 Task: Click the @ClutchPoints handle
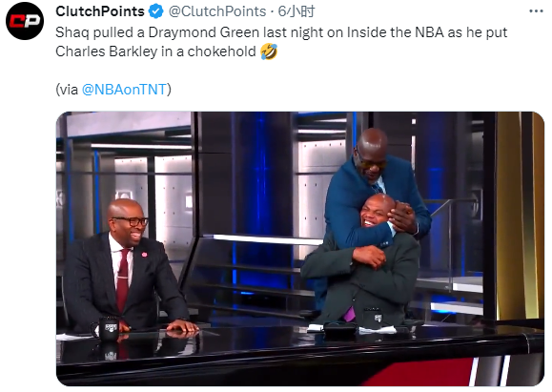click(217, 11)
